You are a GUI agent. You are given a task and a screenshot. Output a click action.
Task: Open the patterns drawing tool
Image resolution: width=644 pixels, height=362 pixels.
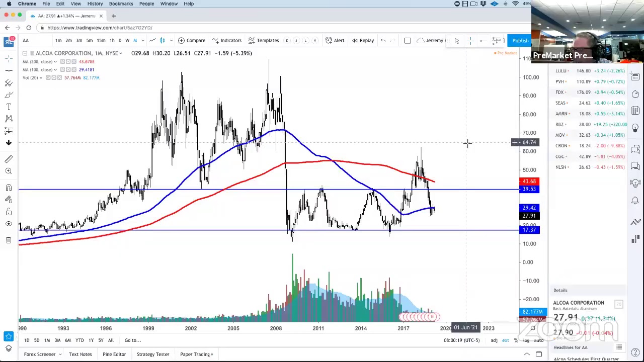(9, 119)
